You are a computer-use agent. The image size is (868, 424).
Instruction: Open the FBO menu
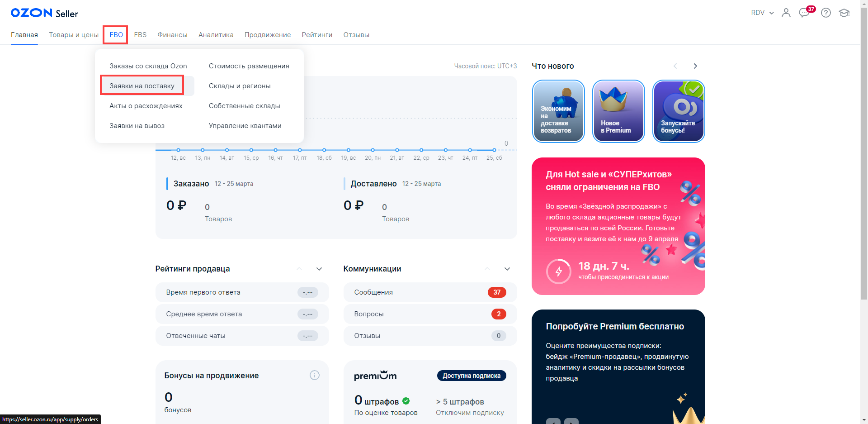(x=116, y=35)
